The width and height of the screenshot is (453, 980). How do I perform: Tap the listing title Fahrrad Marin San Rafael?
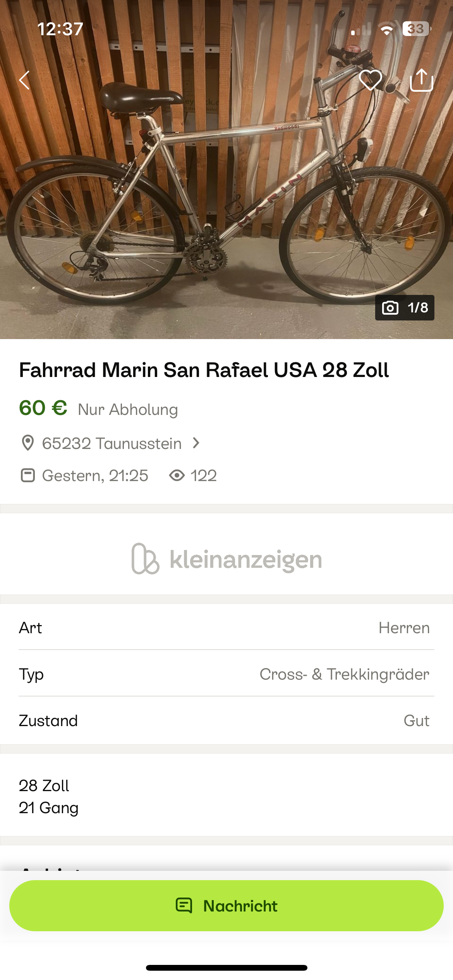point(204,370)
